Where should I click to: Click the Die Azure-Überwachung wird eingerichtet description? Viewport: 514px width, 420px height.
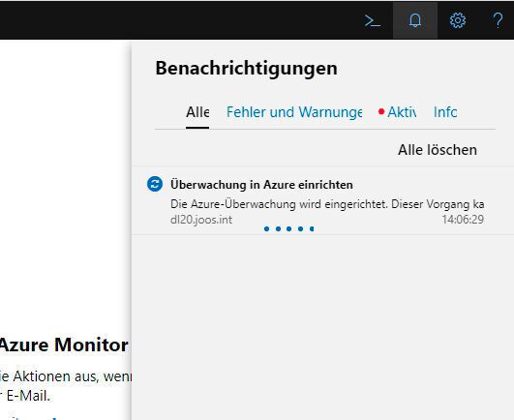[x=327, y=204]
